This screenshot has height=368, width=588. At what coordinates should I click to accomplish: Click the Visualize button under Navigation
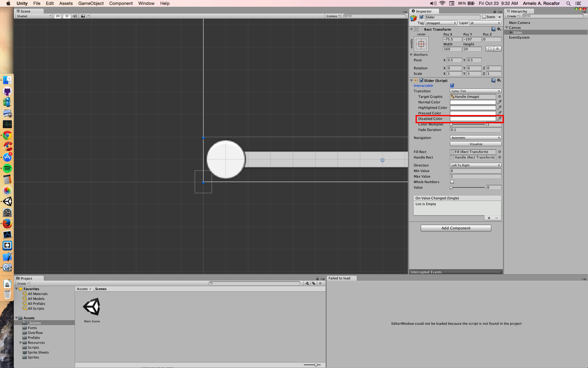[475, 144]
